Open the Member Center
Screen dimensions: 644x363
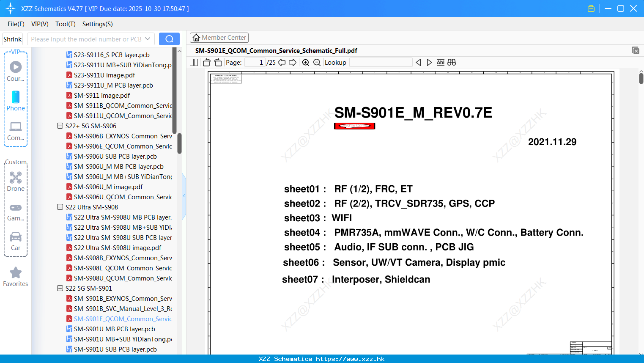[219, 38]
